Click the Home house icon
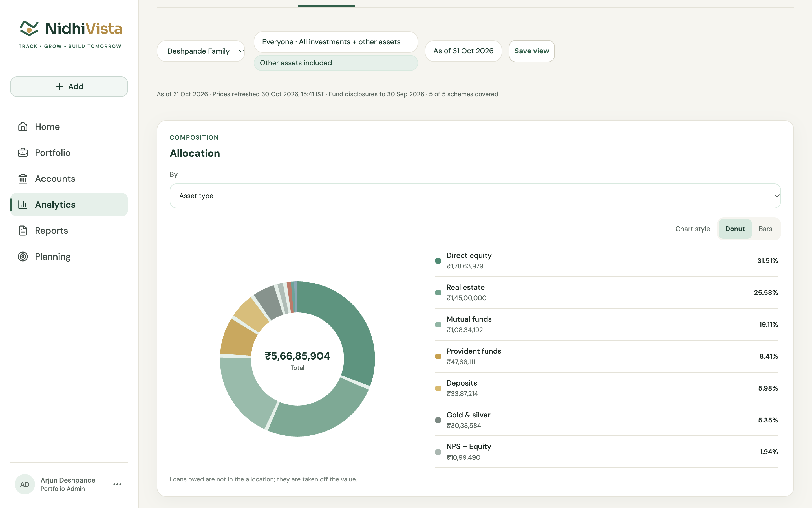The height and width of the screenshot is (508, 812). 23,127
